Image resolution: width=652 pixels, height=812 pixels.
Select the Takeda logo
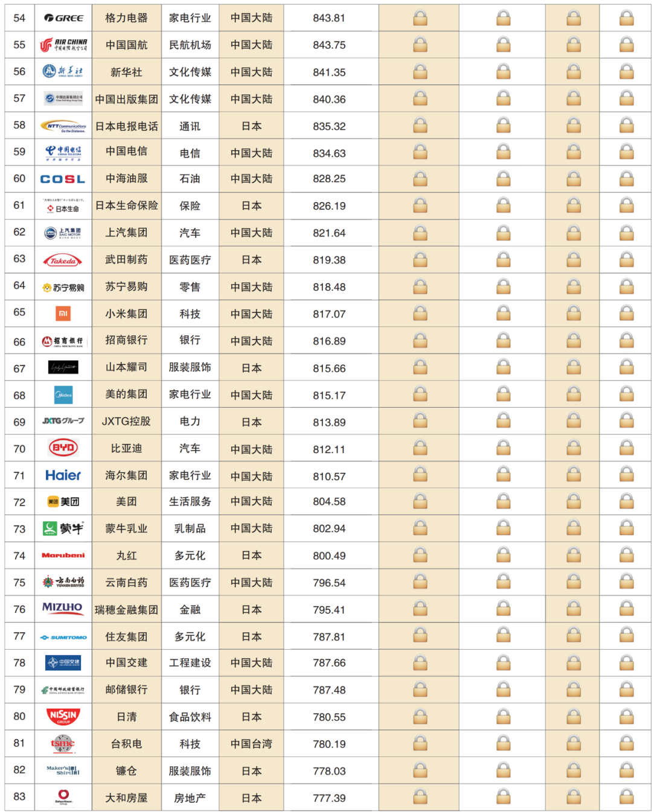tap(63, 261)
